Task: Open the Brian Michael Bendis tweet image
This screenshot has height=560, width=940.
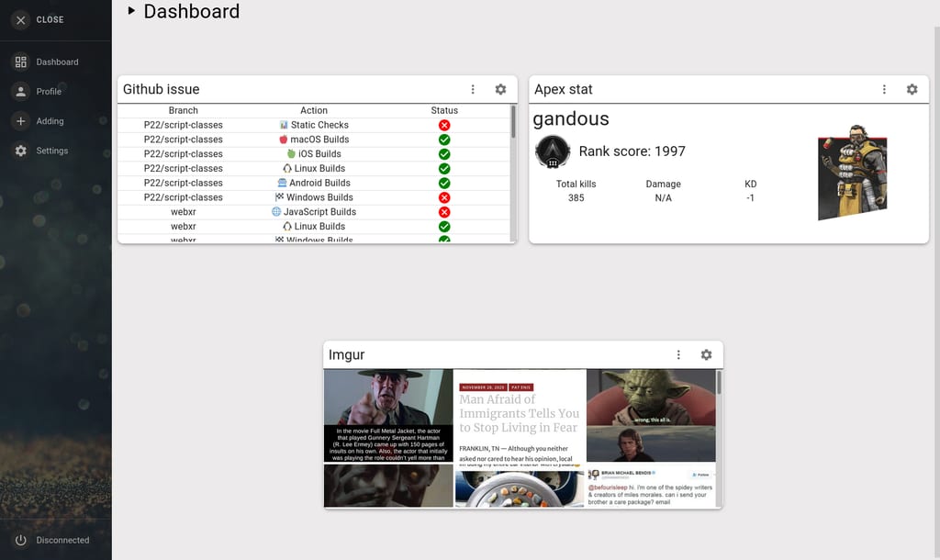Action: (651, 487)
